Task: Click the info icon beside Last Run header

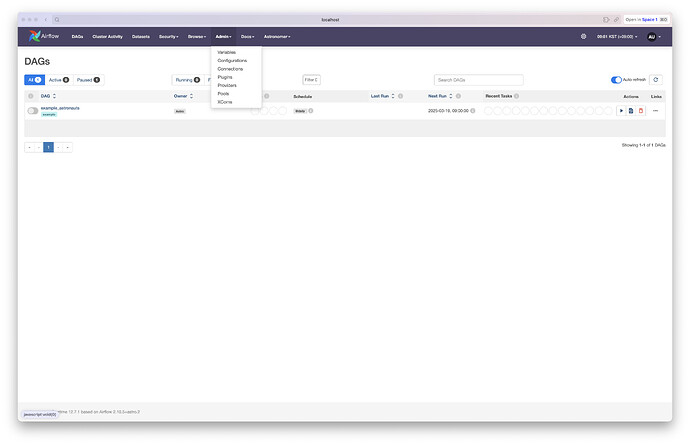Action: [x=400, y=96]
